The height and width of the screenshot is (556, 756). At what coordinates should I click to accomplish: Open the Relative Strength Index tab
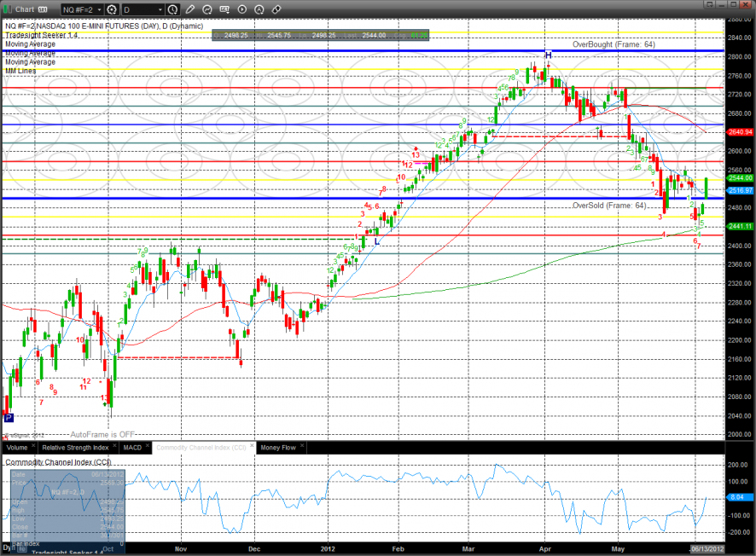click(75, 447)
